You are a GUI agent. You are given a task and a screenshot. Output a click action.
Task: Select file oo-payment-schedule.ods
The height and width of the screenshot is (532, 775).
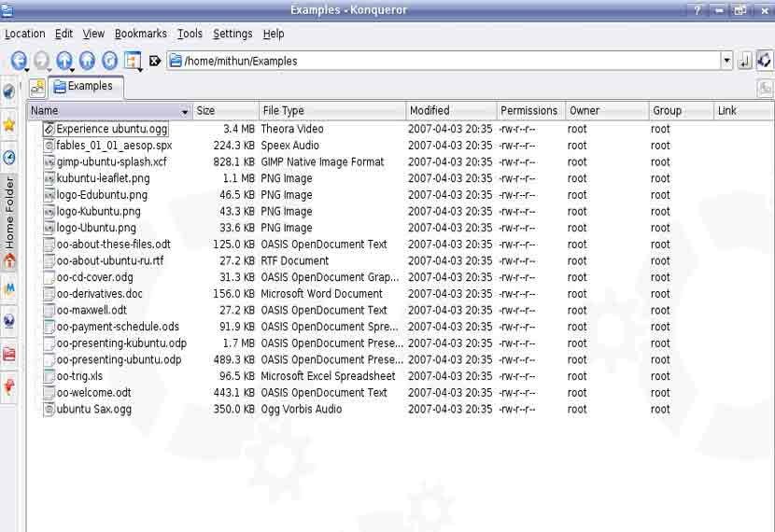click(x=118, y=327)
